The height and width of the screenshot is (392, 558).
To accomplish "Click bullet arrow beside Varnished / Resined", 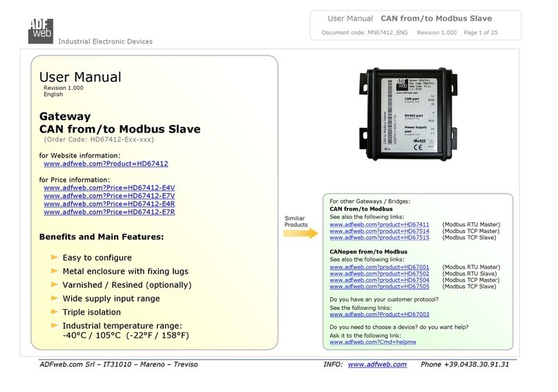I will (x=55, y=284).
